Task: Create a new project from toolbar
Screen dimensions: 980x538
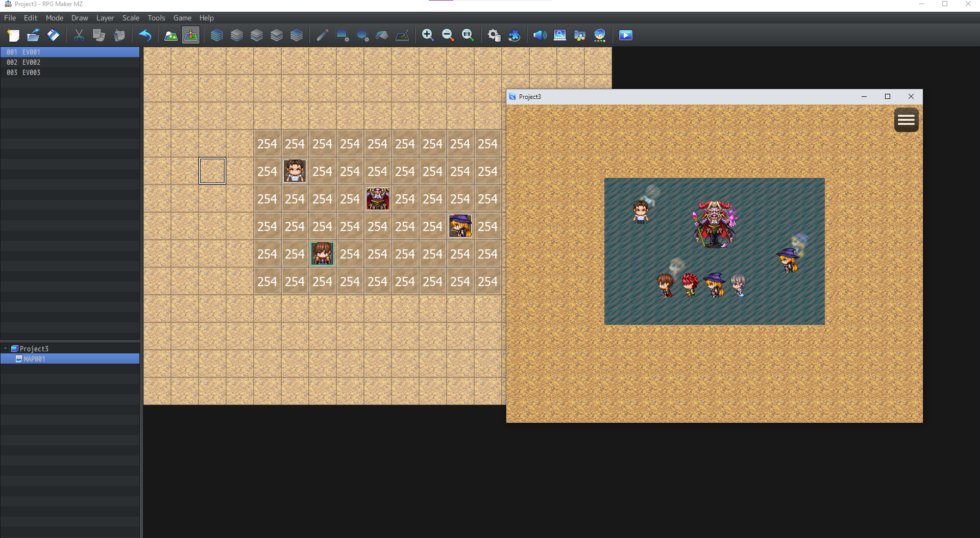Action: pyautogui.click(x=13, y=35)
